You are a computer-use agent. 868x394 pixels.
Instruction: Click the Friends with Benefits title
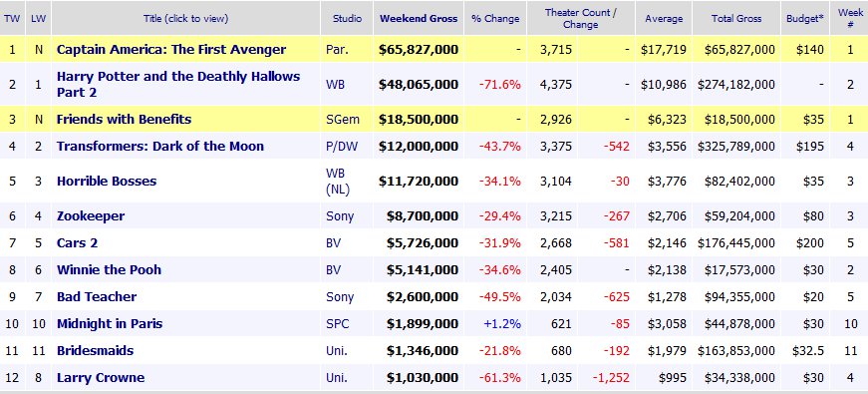[x=124, y=119]
